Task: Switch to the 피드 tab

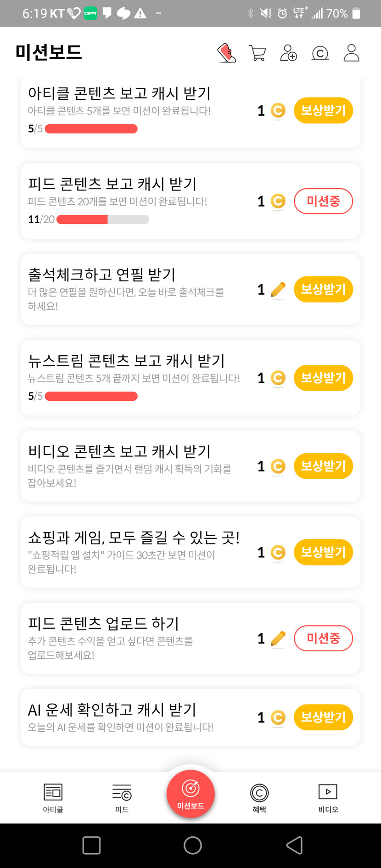Action: coord(122,798)
